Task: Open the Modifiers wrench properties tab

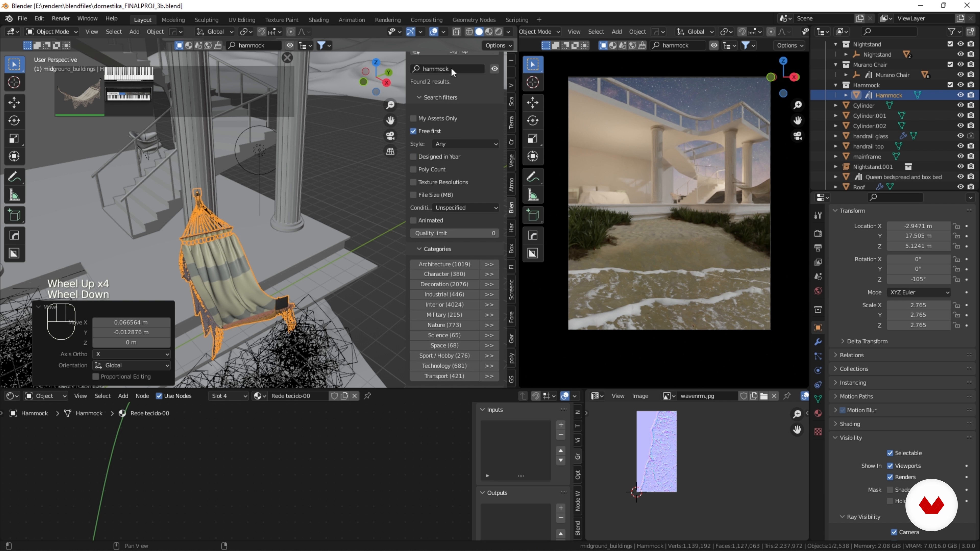Action: [817, 342]
